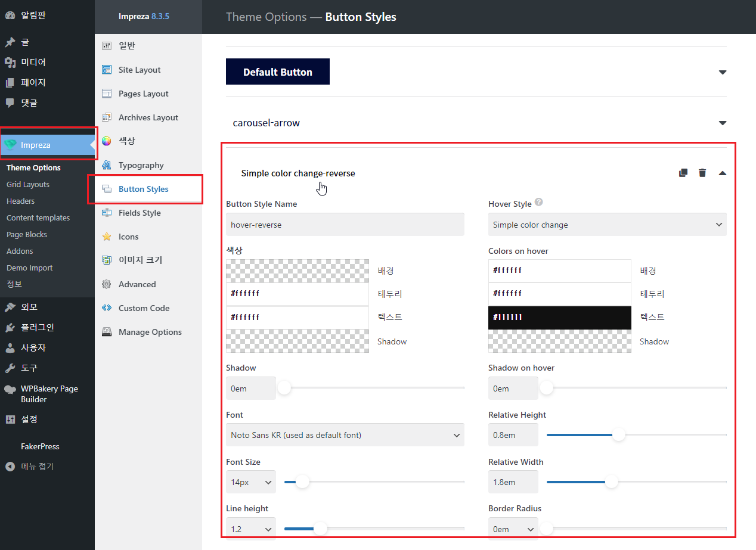
Task: Collapse the Simple color change-reverse section
Action: pyautogui.click(x=723, y=173)
